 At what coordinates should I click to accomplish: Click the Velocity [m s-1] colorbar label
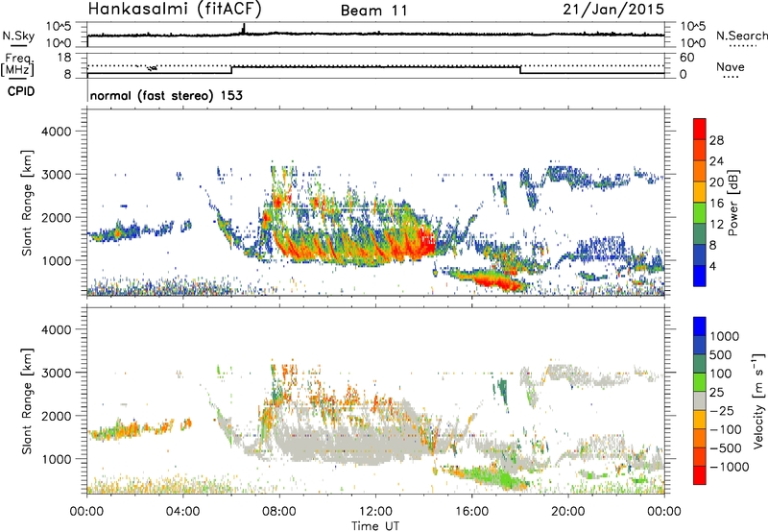[758, 400]
